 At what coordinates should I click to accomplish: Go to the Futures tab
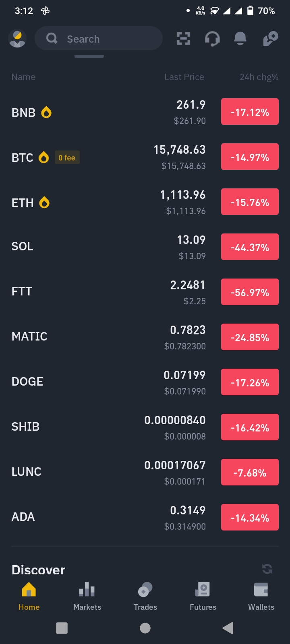pyautogui.click(x=203, y=597)
